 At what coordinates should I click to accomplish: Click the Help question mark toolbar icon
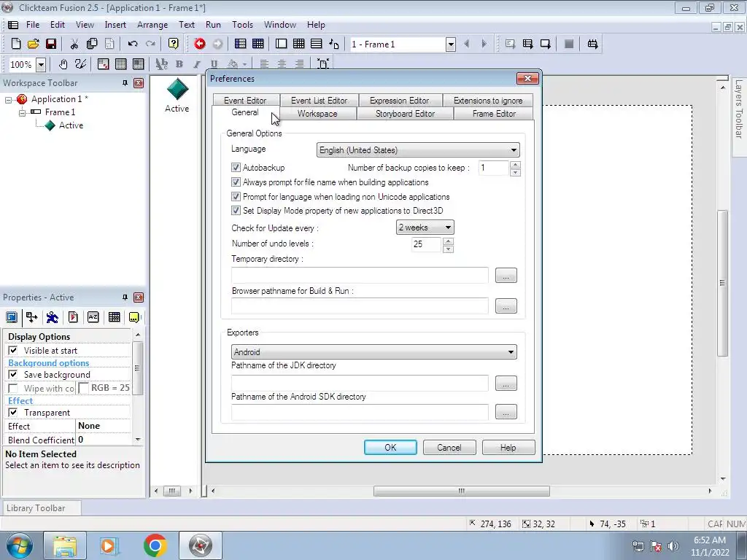coord(174,44)
